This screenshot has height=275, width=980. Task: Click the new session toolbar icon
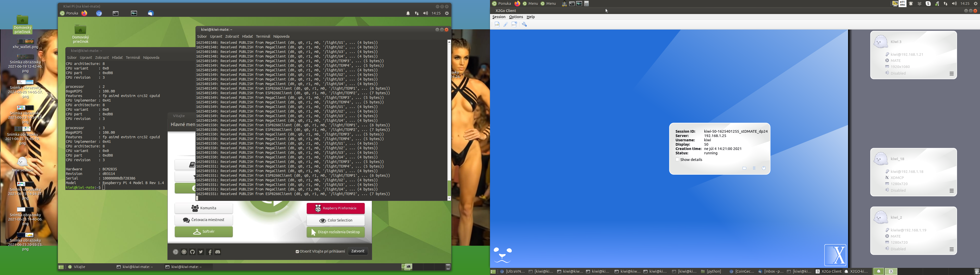pos(497,24)
